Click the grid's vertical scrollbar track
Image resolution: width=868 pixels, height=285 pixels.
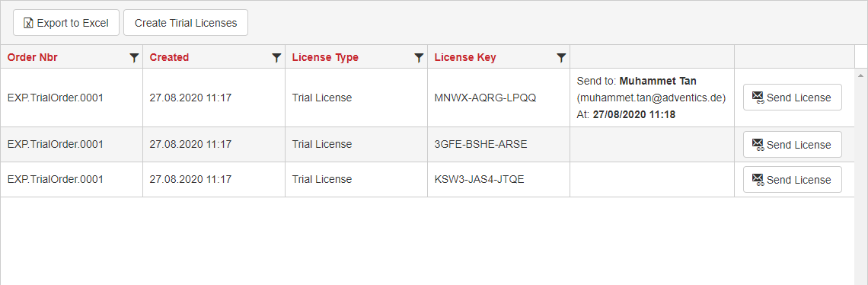pyautogui.click(x=861, y=183)
